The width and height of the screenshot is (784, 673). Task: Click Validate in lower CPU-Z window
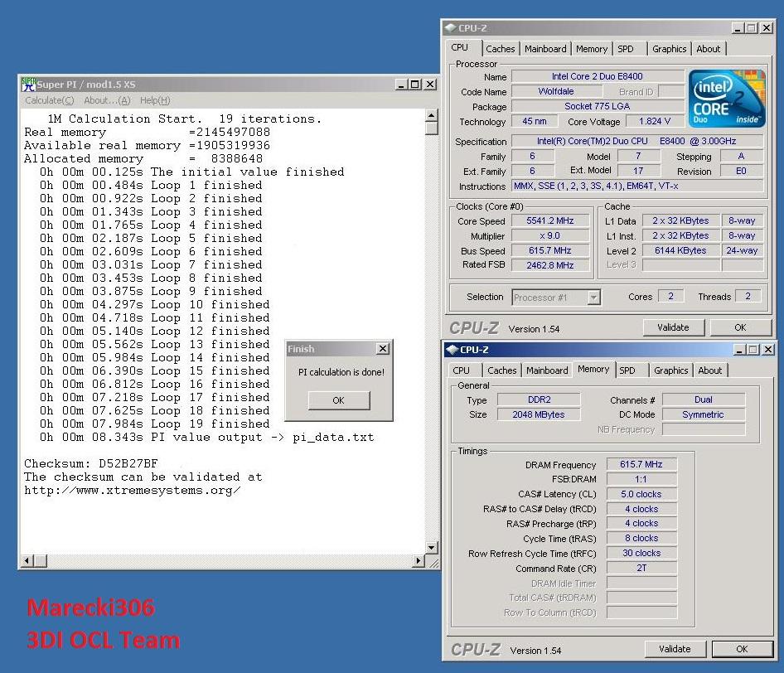coord(675,649)
